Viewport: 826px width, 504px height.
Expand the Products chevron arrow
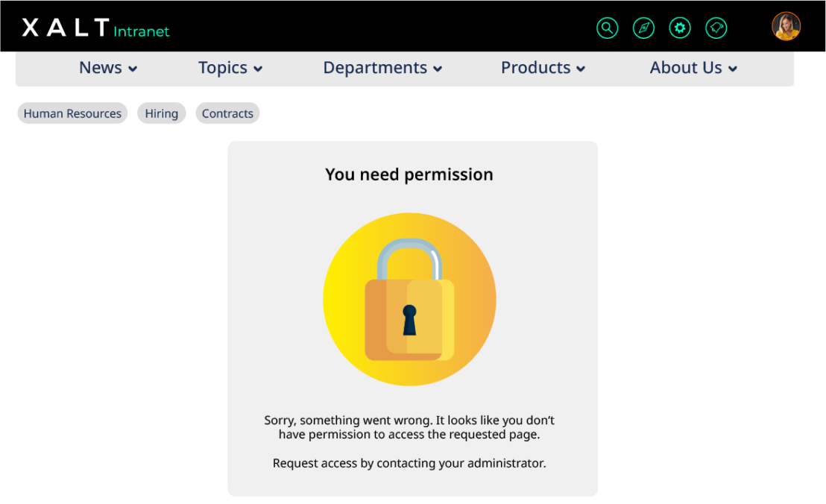click(581, 69)
